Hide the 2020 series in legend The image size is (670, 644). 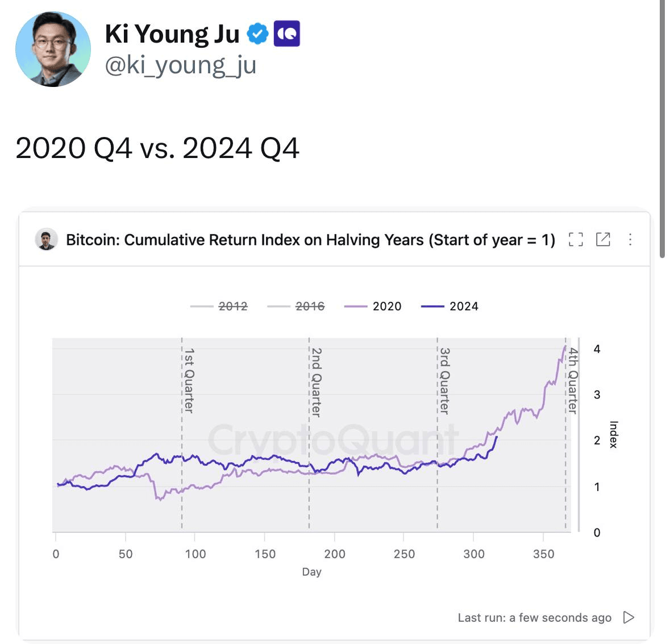coord(373,306)
